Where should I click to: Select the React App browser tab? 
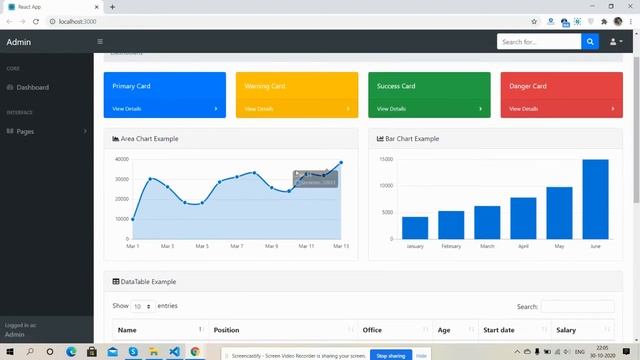(52, 7)
